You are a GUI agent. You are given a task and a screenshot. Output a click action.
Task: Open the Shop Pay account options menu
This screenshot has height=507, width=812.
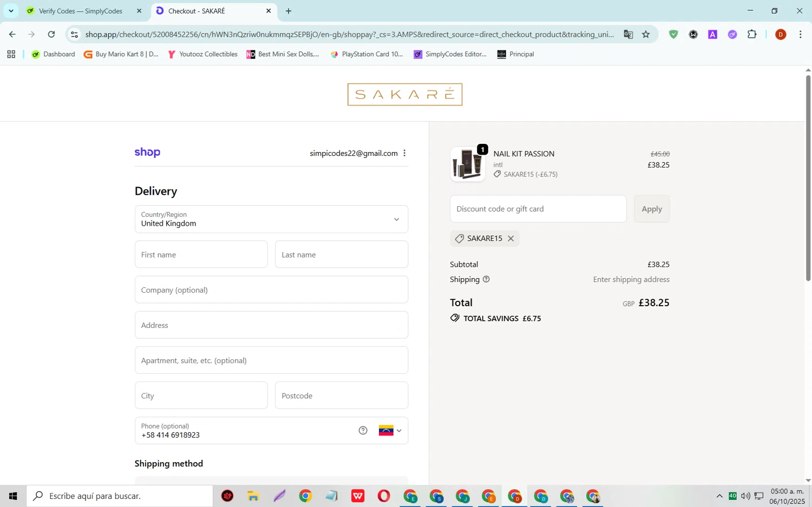pyautogui.click(x=404, y=153)
